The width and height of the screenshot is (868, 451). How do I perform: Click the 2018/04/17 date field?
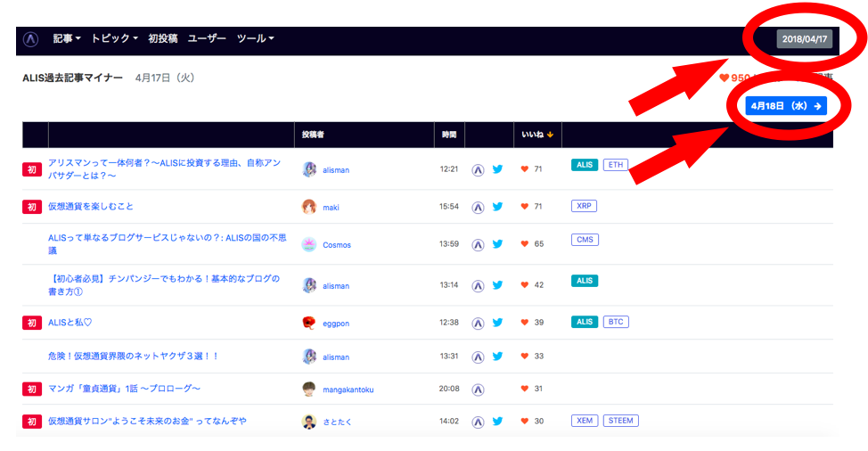(805, 39)
